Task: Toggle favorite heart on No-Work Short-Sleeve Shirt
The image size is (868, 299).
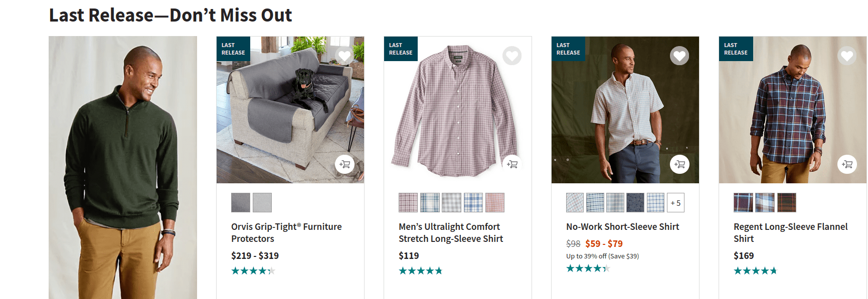Action: click(679, 56)
